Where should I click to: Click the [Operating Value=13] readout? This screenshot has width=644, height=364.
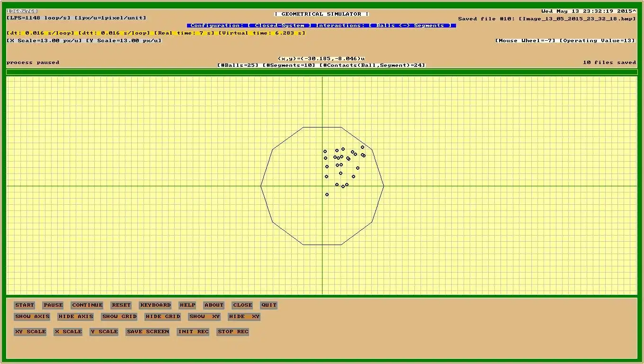tap(597, 41)
